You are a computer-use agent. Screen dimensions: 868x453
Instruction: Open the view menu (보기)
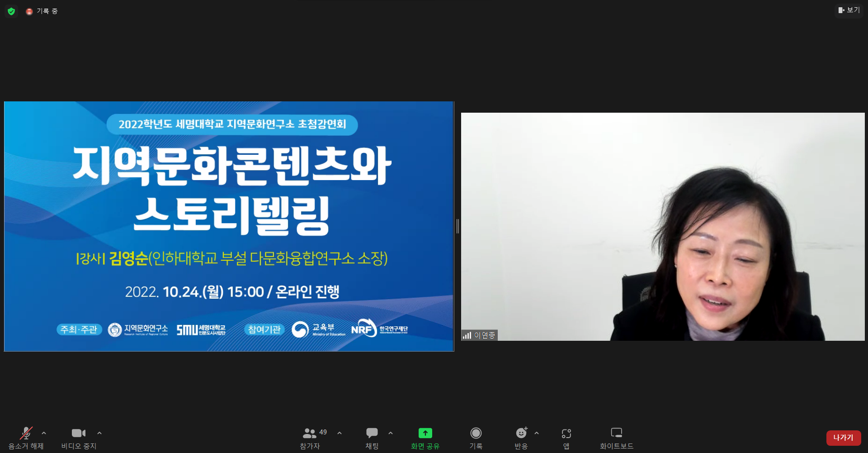[x=849, y=10]
